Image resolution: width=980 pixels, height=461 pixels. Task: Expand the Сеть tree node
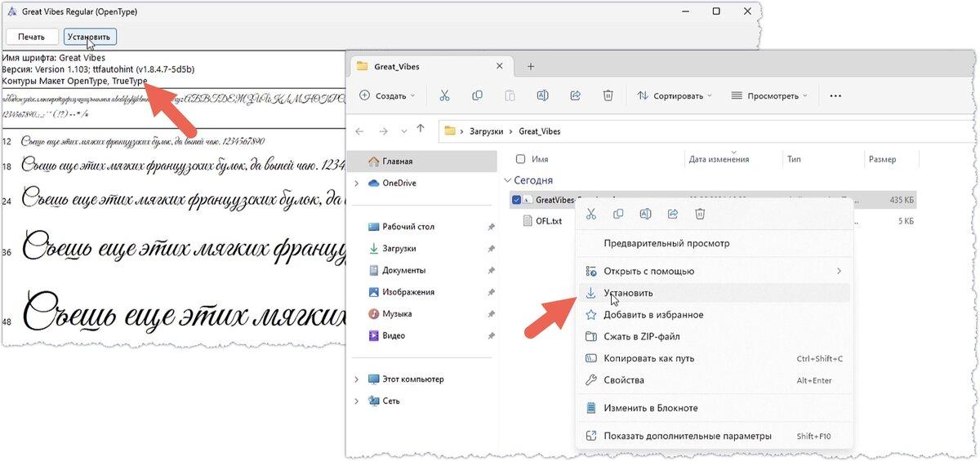point(356,401)
